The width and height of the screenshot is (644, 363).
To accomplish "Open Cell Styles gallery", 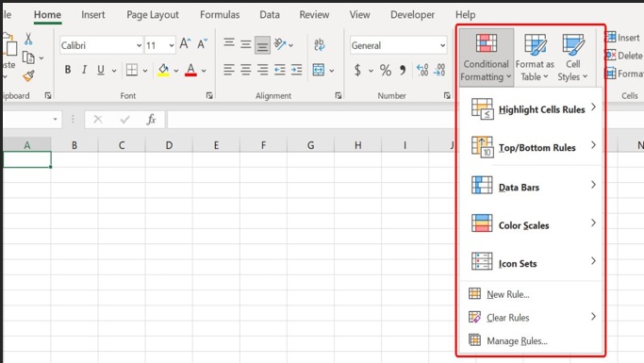I will (x=573, y=58).
